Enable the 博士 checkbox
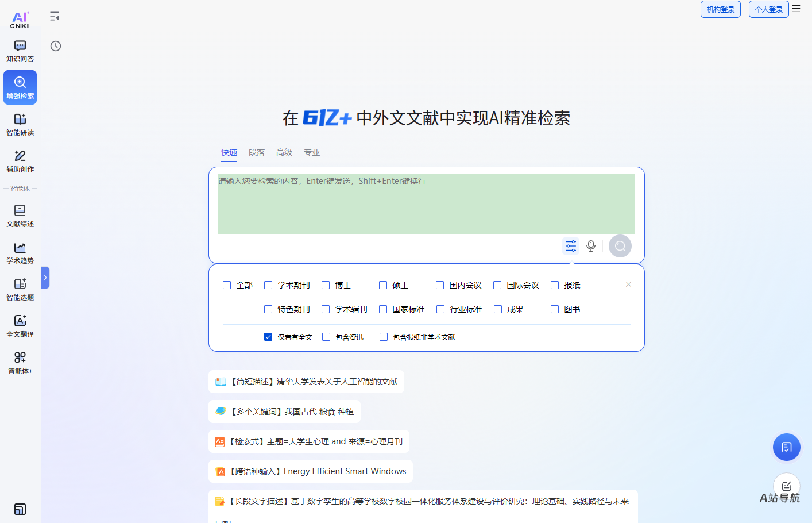Viewport: 812px width, 523px height. pos(326,285)
